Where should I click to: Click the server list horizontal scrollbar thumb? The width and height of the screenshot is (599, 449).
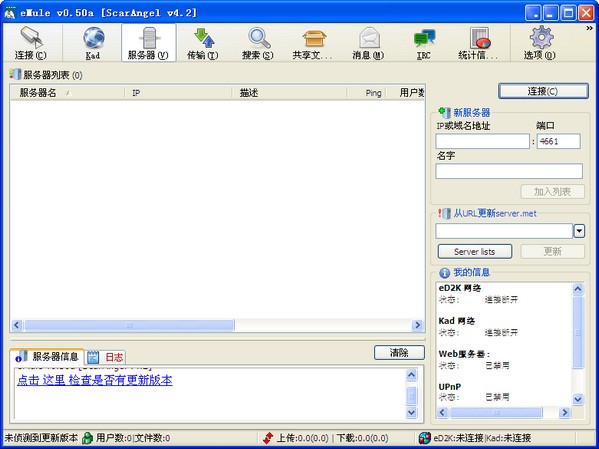[129, 325]
